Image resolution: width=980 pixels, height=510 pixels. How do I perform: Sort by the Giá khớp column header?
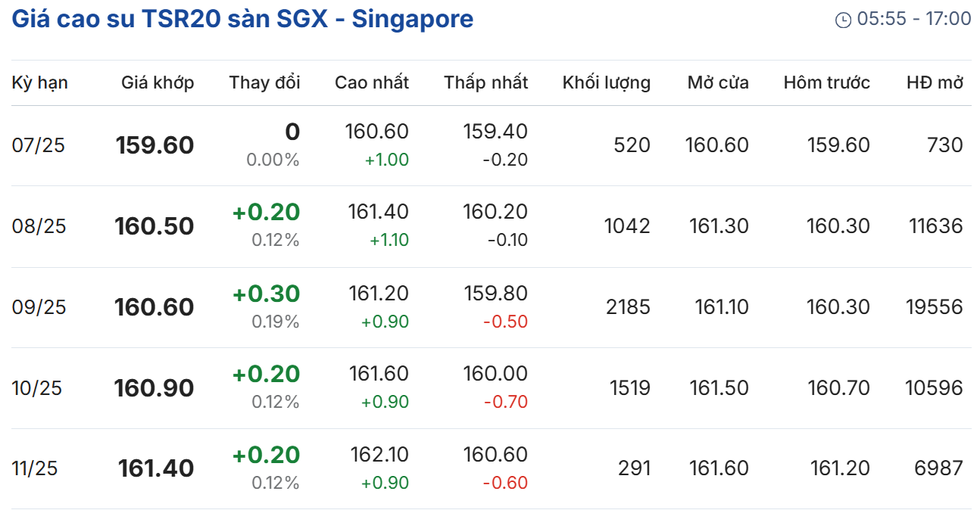coord(158,82)
